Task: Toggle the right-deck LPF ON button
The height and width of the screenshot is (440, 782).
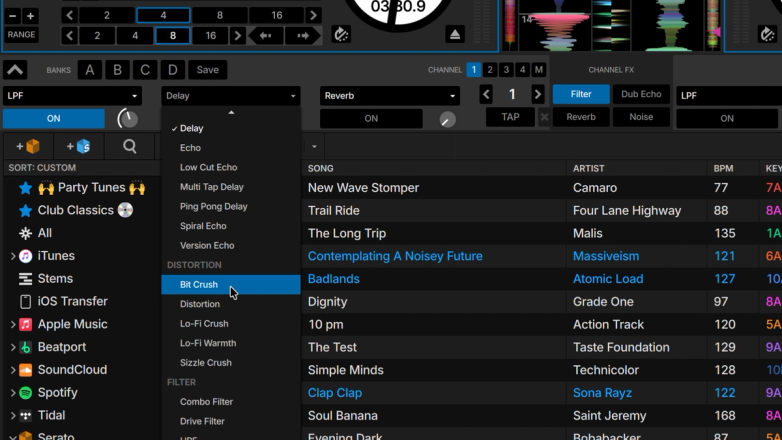Action: pos(727,119)
